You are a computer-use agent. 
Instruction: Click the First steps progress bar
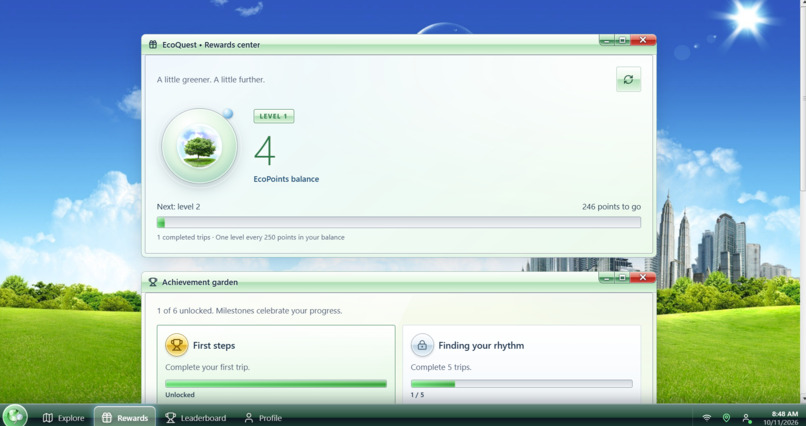point(276,384)
